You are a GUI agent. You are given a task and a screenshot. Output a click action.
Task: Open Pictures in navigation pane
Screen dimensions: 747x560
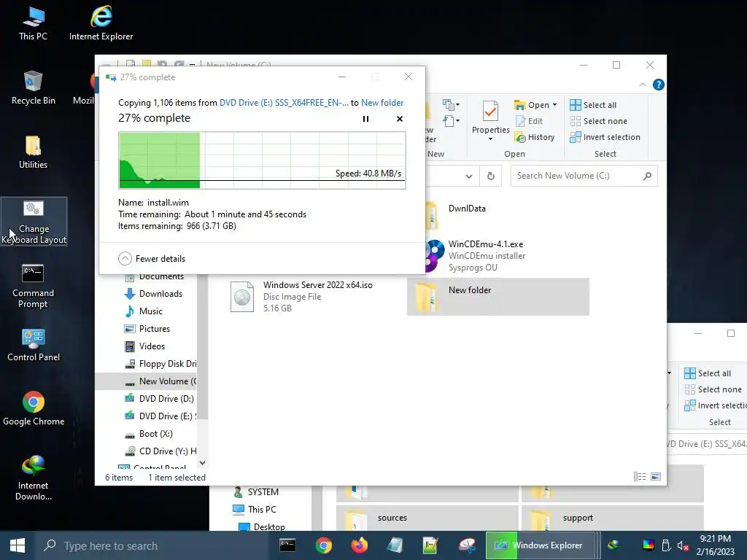click(x=147, y=329)
